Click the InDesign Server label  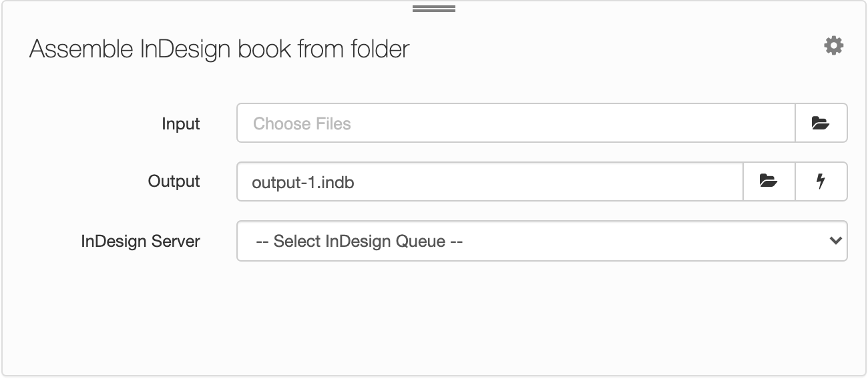(x=141, y=241)
